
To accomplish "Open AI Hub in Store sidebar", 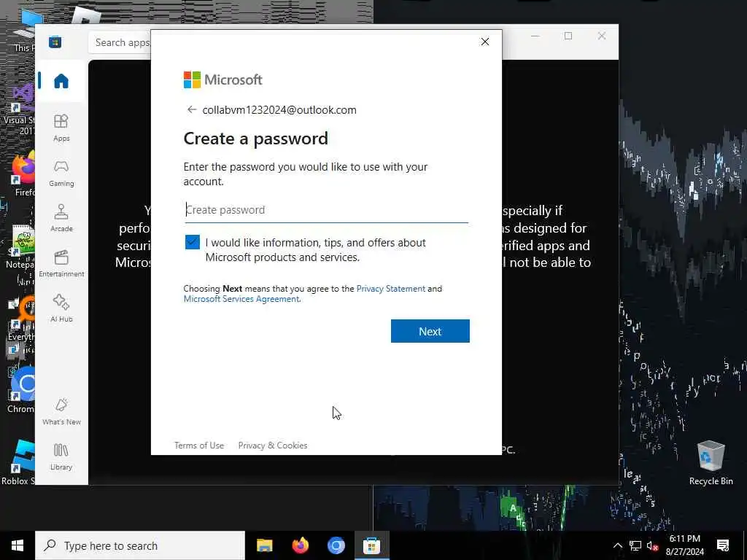I will point(61,308).
